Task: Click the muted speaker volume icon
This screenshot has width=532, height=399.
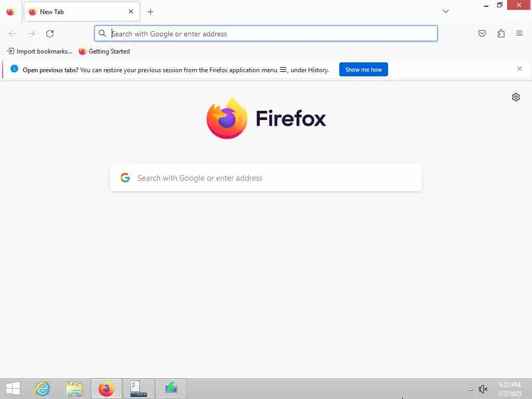Action: 483,389
